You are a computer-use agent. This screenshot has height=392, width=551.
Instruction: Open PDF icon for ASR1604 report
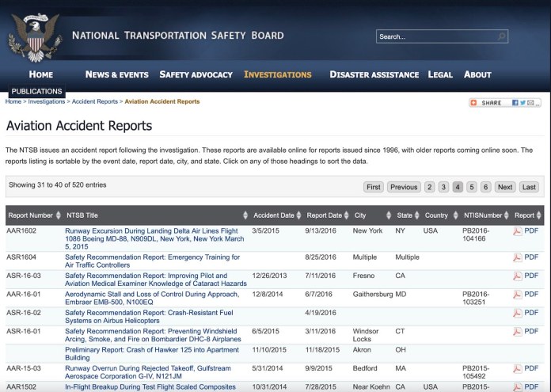(517, 257)
